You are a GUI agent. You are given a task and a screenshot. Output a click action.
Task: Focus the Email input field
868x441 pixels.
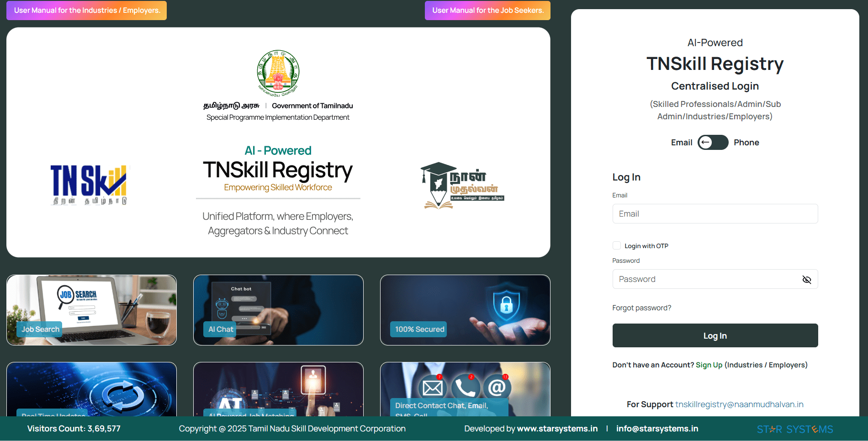715,214
